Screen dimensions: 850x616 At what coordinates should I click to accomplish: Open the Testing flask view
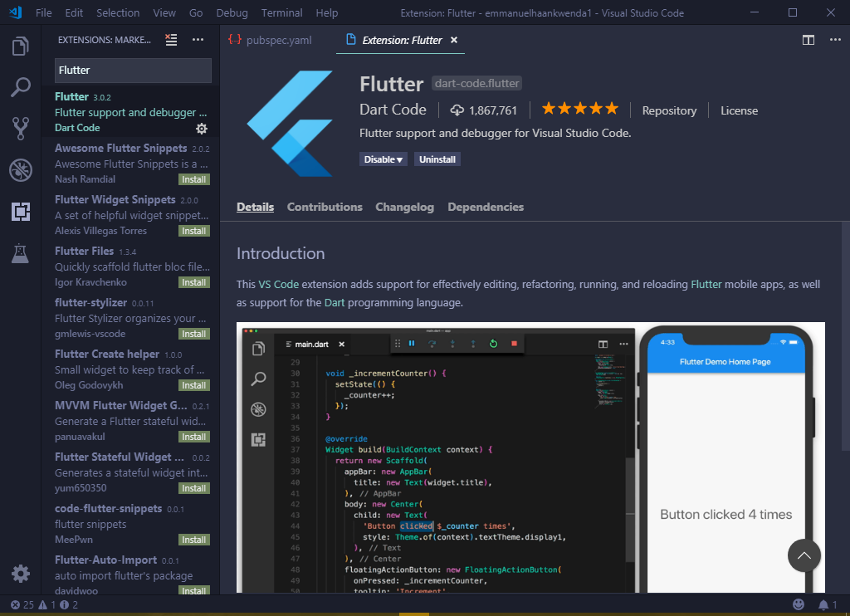click(x=20, y=253)
